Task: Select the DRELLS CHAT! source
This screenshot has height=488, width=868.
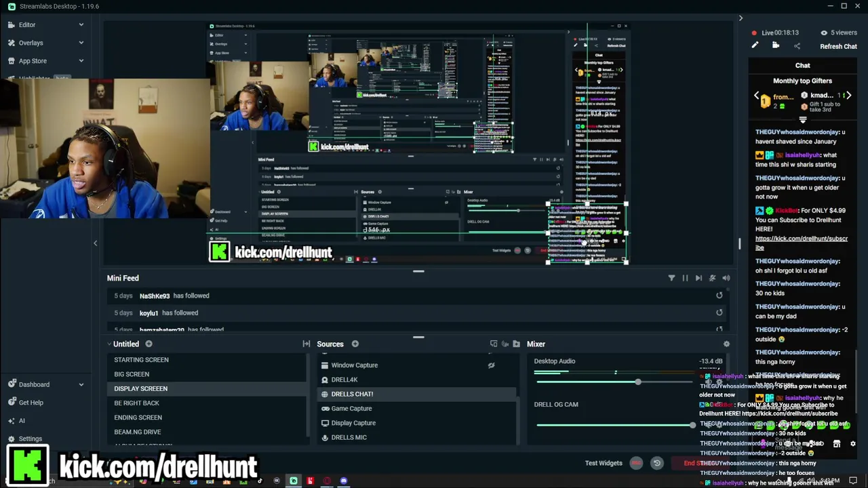Action: [x=417, y=394]
